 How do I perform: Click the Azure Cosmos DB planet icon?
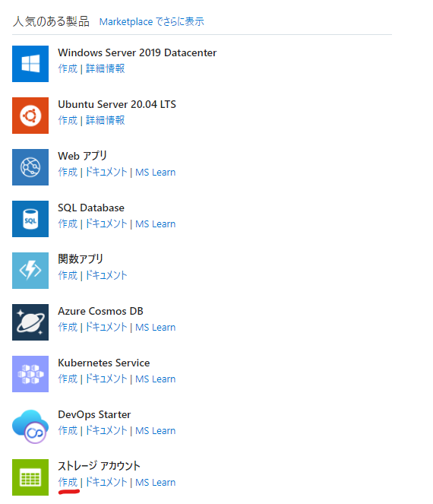tap(30, 322)
